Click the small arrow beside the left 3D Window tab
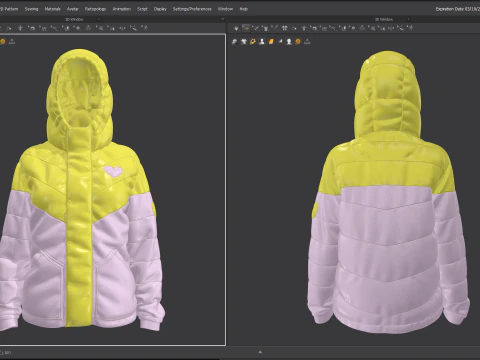This screenshot has height=360, width=480. coord(98,19)
